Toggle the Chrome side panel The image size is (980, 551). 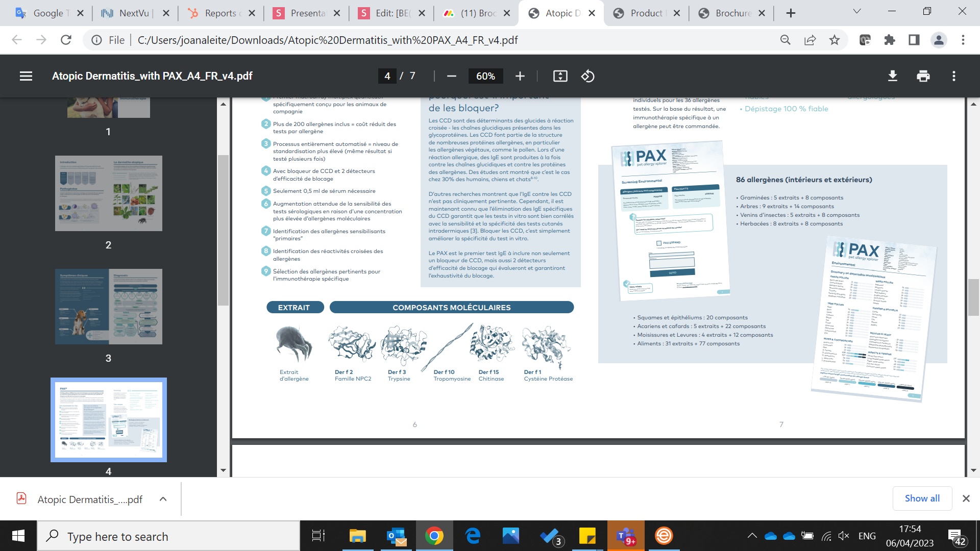coord(914,40)
